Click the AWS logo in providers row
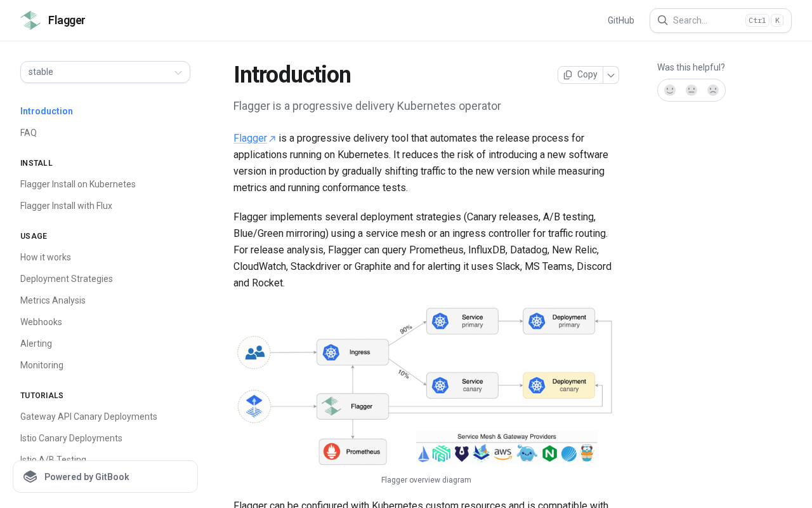The height and width of the screenshot is (508, 812). (503, 453)
